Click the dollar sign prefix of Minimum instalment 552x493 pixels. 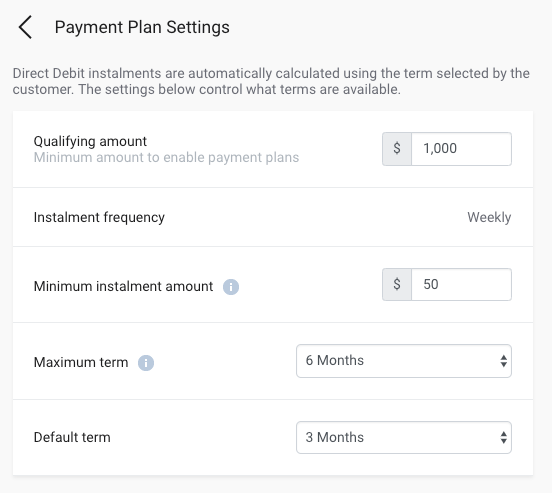[x=397, y=285]
